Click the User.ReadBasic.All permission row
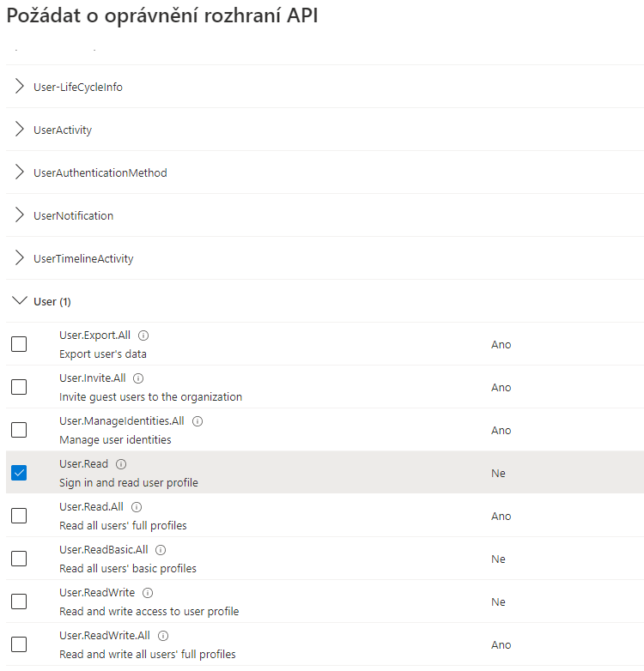The image size is (644, 671). click(301, 559)
